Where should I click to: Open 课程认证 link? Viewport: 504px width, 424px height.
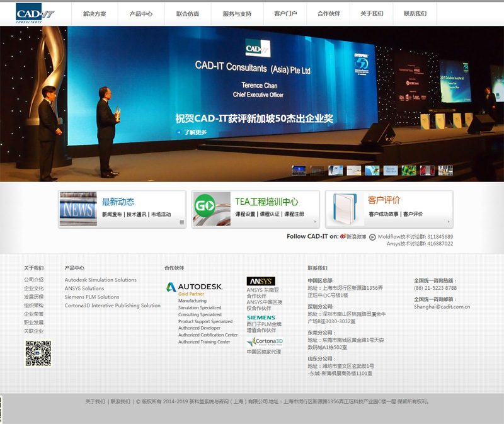point(270,214)
